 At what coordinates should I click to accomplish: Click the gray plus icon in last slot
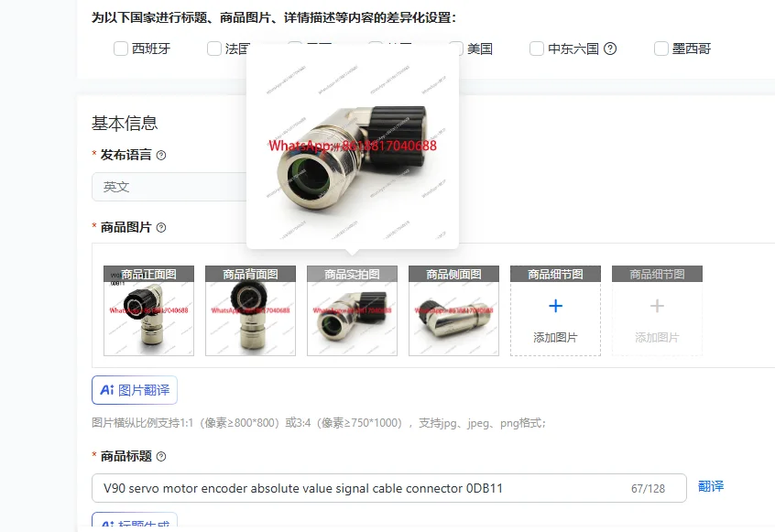pos(657,306)
